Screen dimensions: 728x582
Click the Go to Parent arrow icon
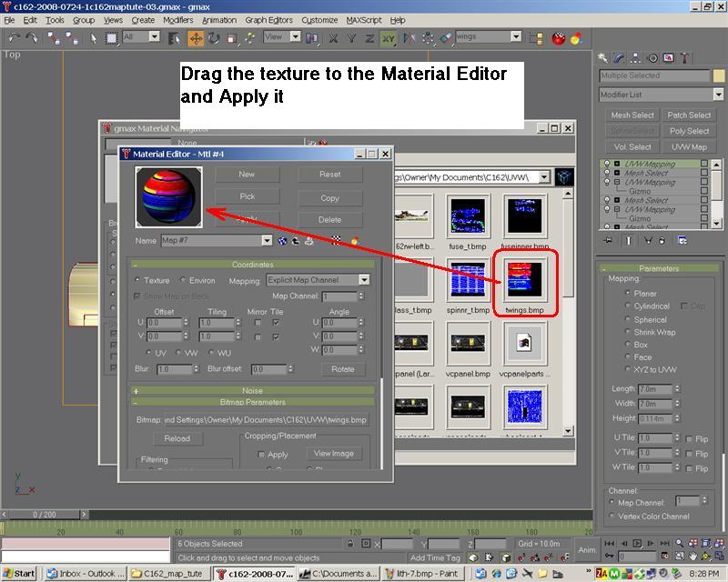click(296, 240)
